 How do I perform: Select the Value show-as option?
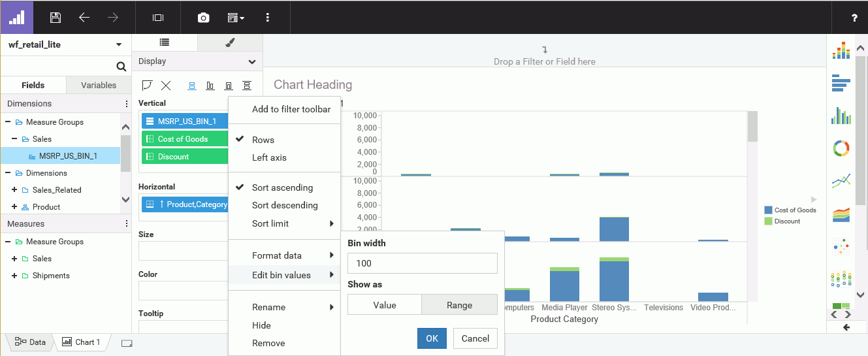pyautogui.click(x=385, y=305)
